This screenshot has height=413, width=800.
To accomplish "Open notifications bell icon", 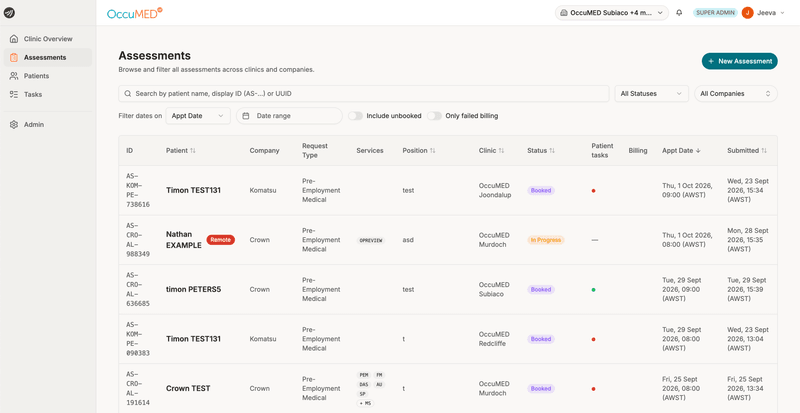I will pos(679,13).
